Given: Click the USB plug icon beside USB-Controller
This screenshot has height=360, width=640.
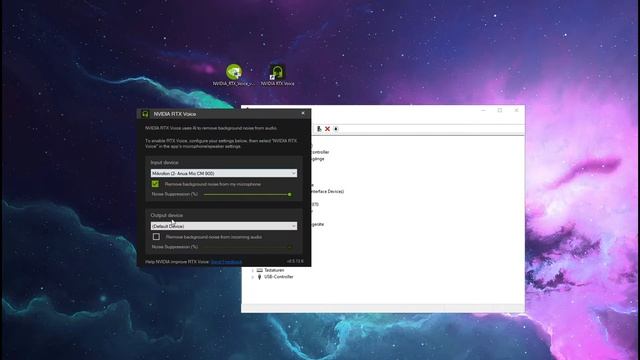Looking at the screenshot, I should point(260,277).
